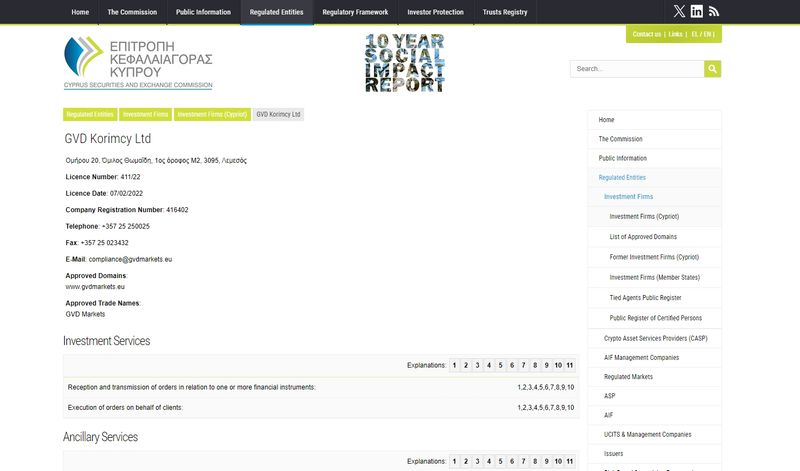Click Investment Services explanation 3
This screenshot has width=800, height=471.
pyautogui.click(x=478, y=365)
